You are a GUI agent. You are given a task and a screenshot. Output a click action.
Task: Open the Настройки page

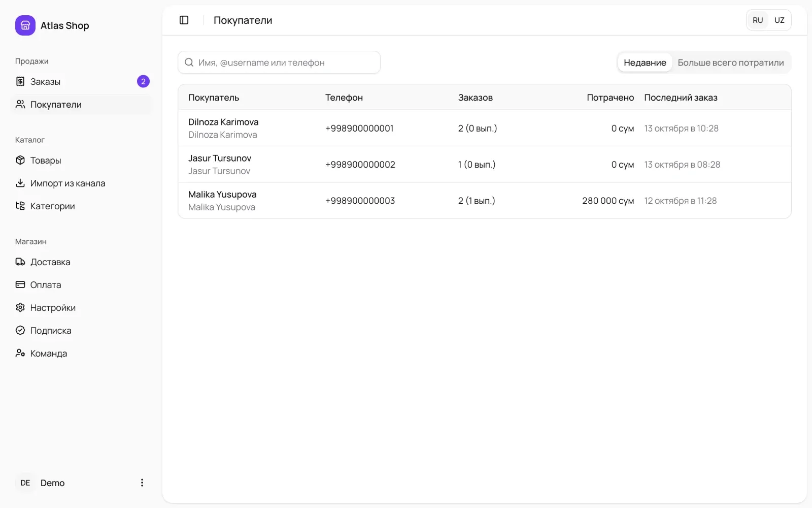tap(81, 307)
